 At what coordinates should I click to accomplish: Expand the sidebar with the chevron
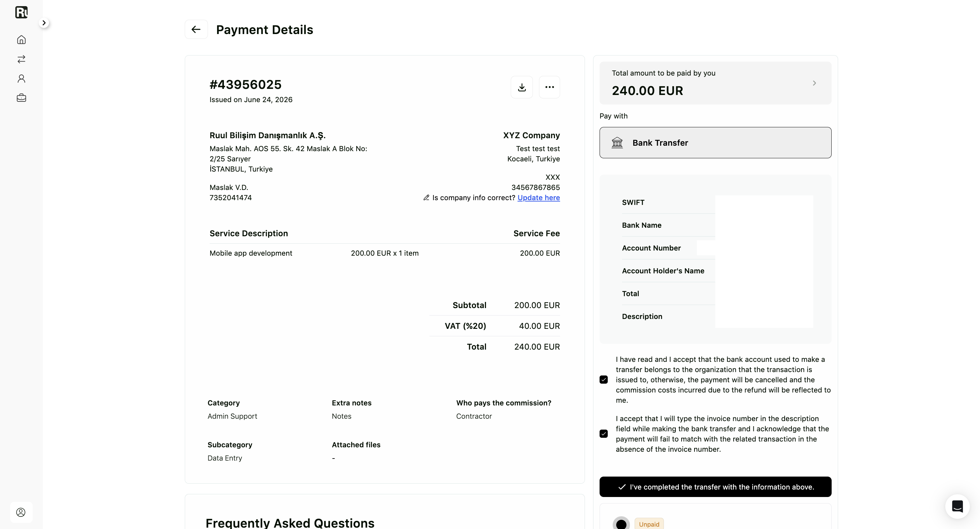44,23
